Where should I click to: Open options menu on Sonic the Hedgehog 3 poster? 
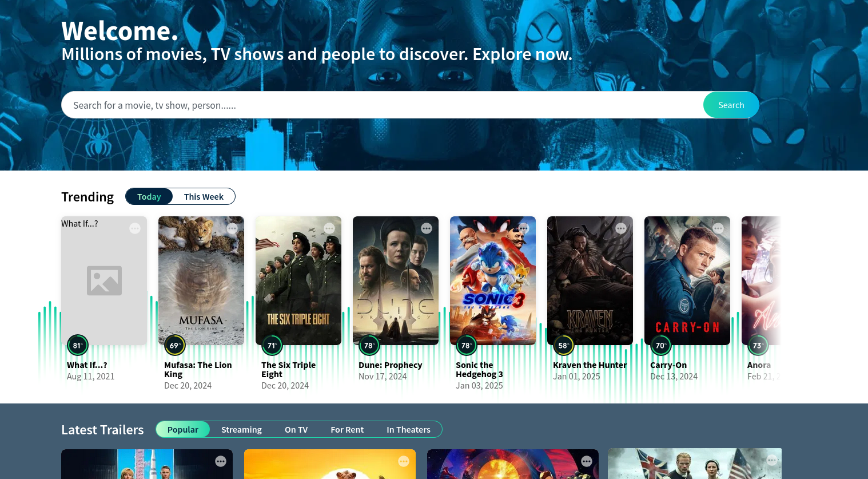pyautogui.click(x=524, y=228)
